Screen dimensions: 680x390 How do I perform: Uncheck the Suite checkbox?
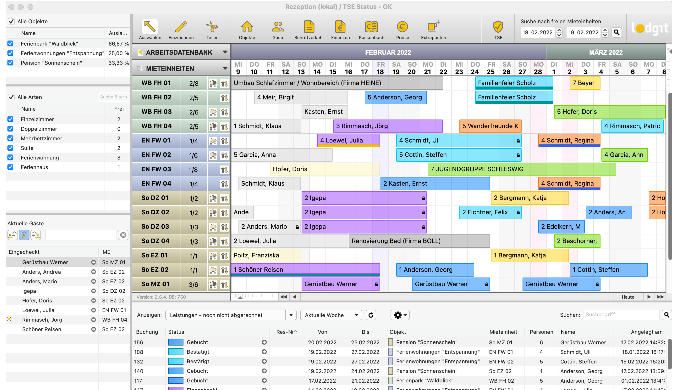click(10, 148)
